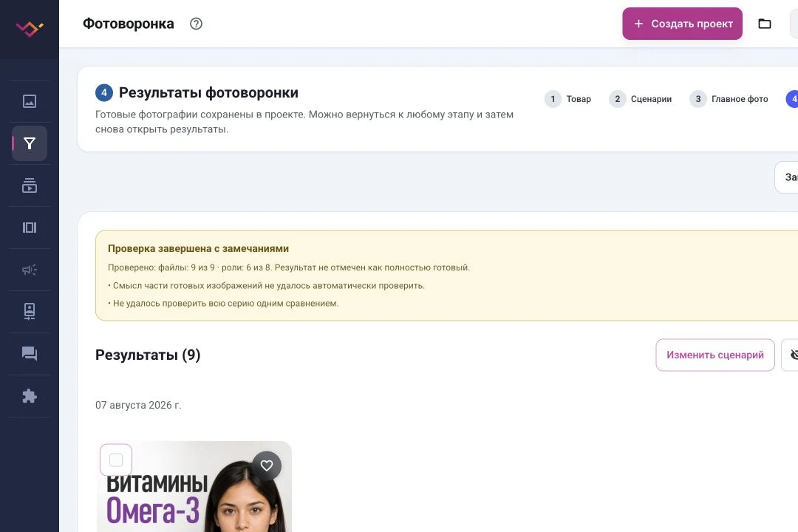The height and width of the screenshot is (532, 798).
Task: Click the Результаты (9) heading
Action: (148, 355)
